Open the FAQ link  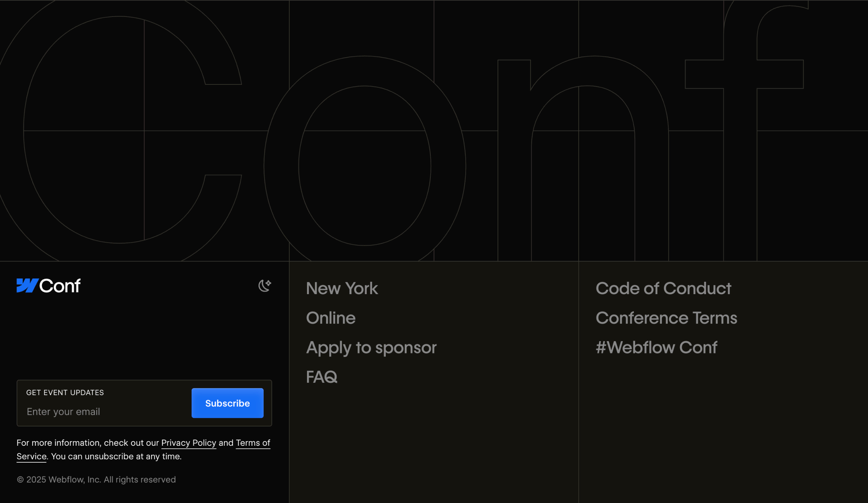[321, 377]
